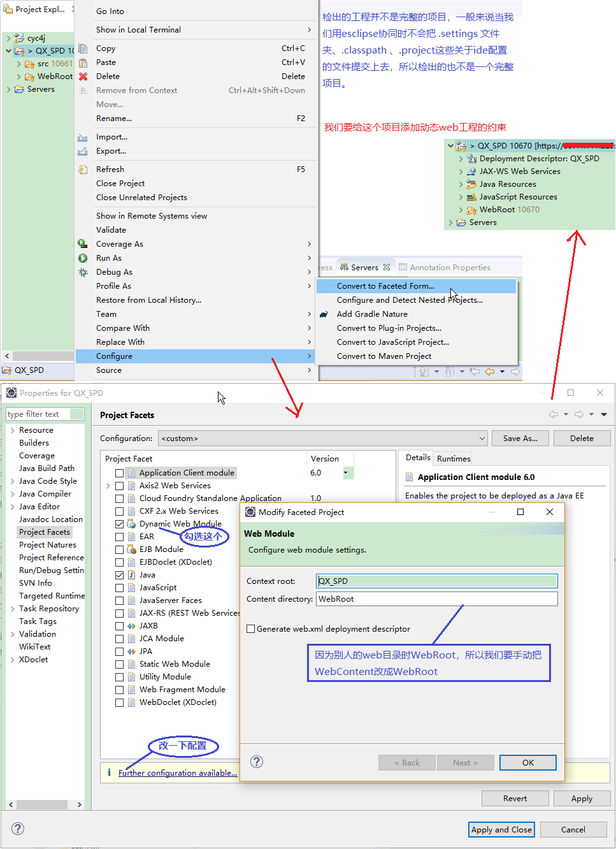Click the Save As... button
Screen dimensions: 616x849
tap(520, 439)
